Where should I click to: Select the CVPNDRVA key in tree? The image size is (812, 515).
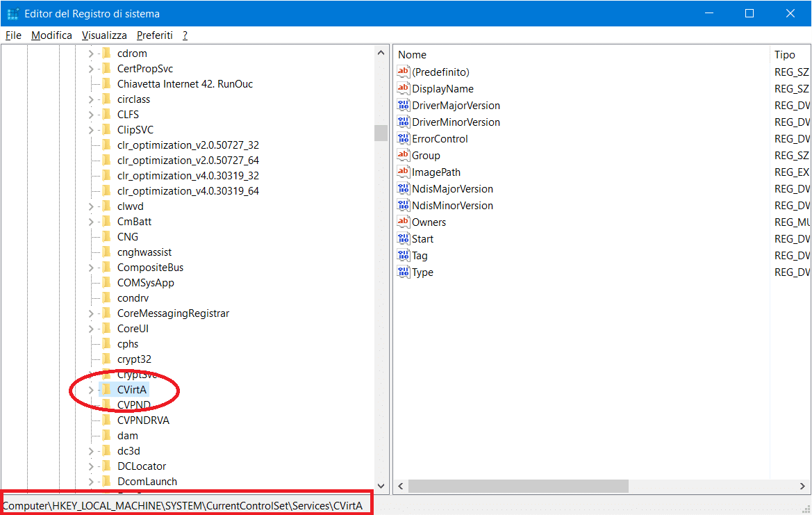click(x=143, y=420)
